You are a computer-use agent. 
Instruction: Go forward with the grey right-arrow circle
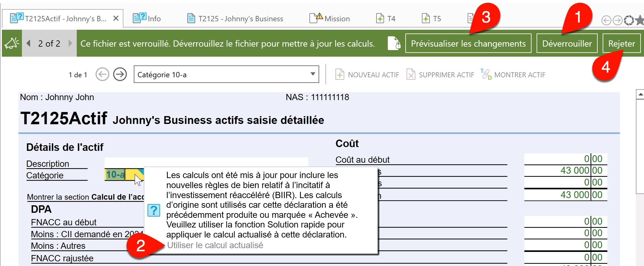(617, 20)
